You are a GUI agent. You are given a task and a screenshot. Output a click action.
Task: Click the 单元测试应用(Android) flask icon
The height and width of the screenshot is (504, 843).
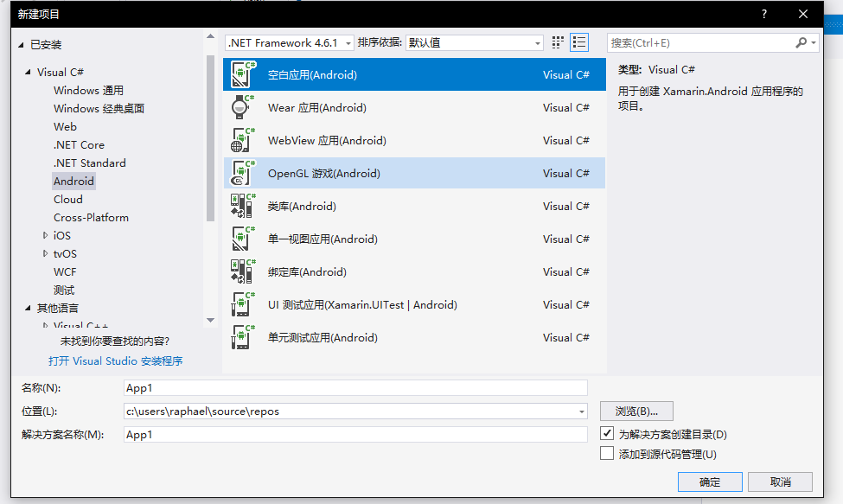tap(243, 337)
